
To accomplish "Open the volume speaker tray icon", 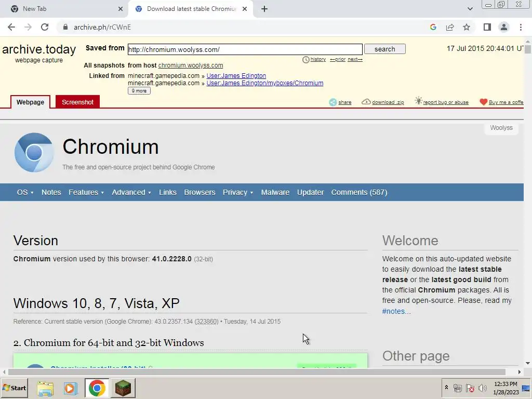I will (482, 388).
